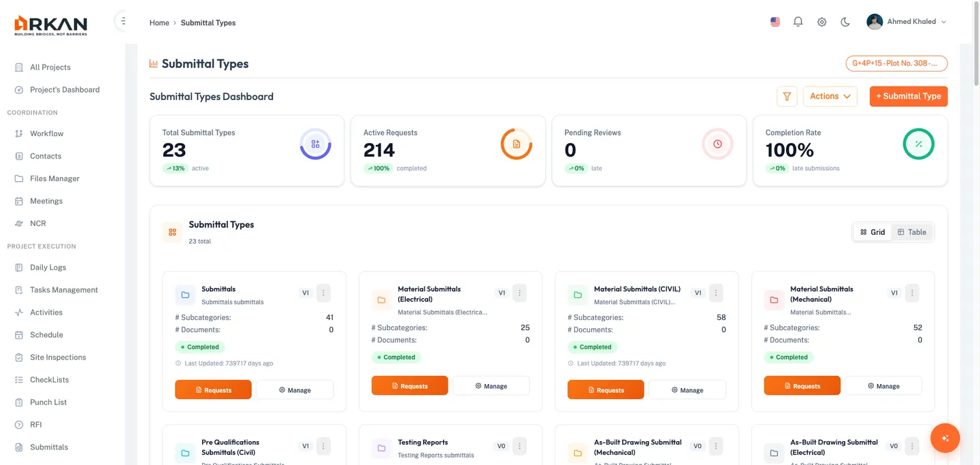Toggle dark mode with moon icon
This screenshot has width=980, height=465.
coord(845,22)
